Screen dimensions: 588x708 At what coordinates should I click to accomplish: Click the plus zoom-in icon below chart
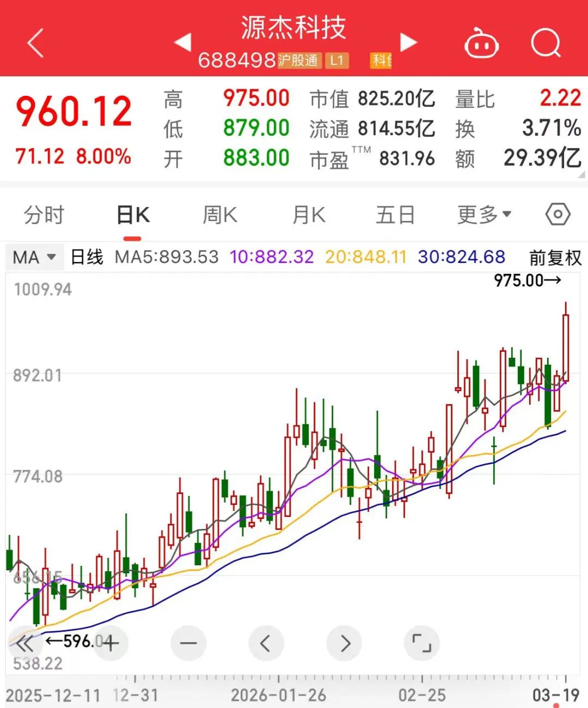point(111,643)
